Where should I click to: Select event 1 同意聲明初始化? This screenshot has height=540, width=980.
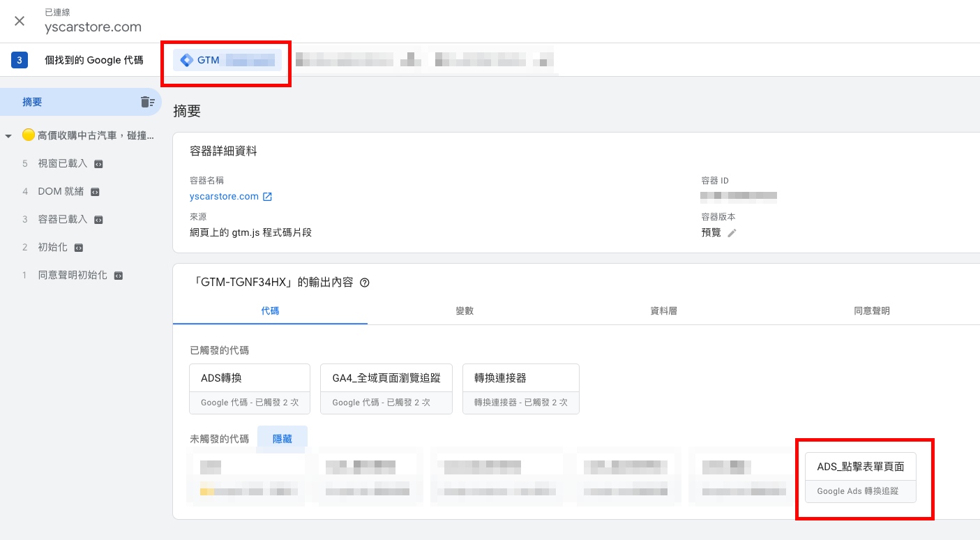click(73, 275)
